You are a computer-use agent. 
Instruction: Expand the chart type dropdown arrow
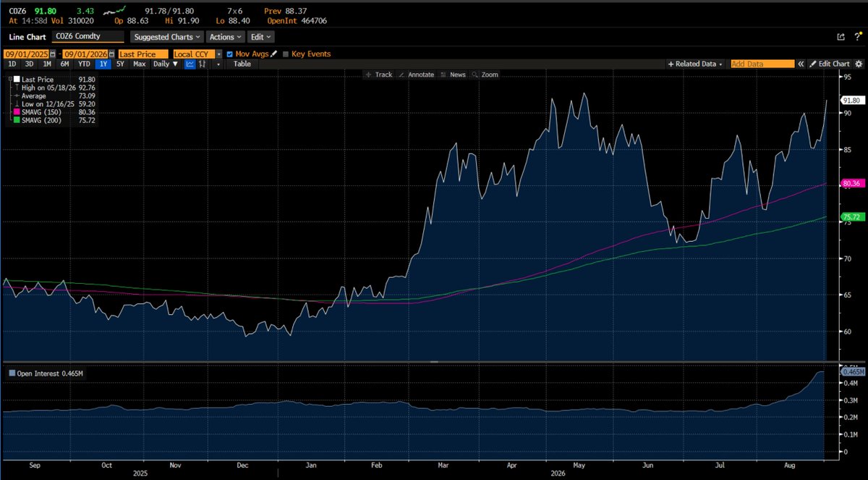[x=218, y=64]
